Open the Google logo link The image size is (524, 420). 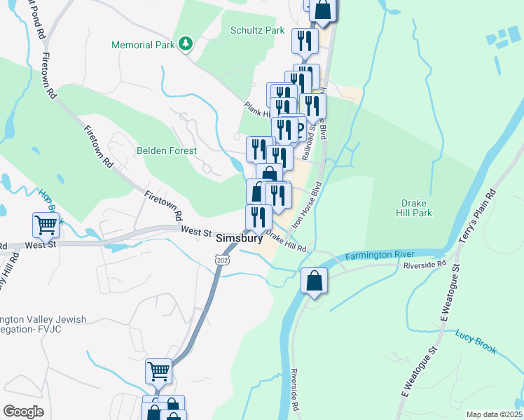point(23,412)
